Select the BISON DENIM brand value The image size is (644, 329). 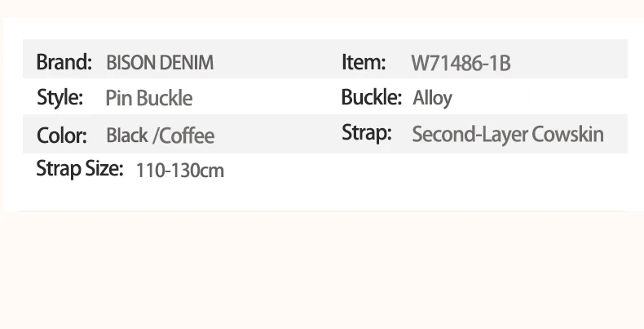[160, 63]
